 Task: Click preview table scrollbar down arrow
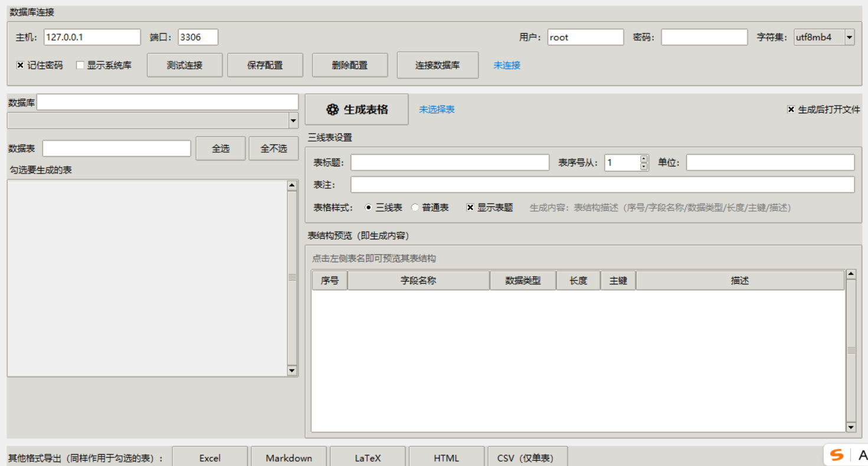click(x=851, y=427)
